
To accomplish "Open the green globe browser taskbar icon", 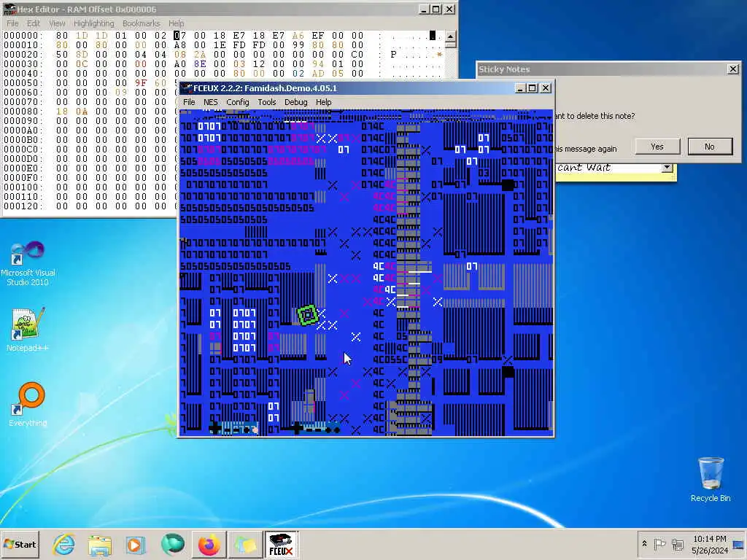I will (172, 544).
